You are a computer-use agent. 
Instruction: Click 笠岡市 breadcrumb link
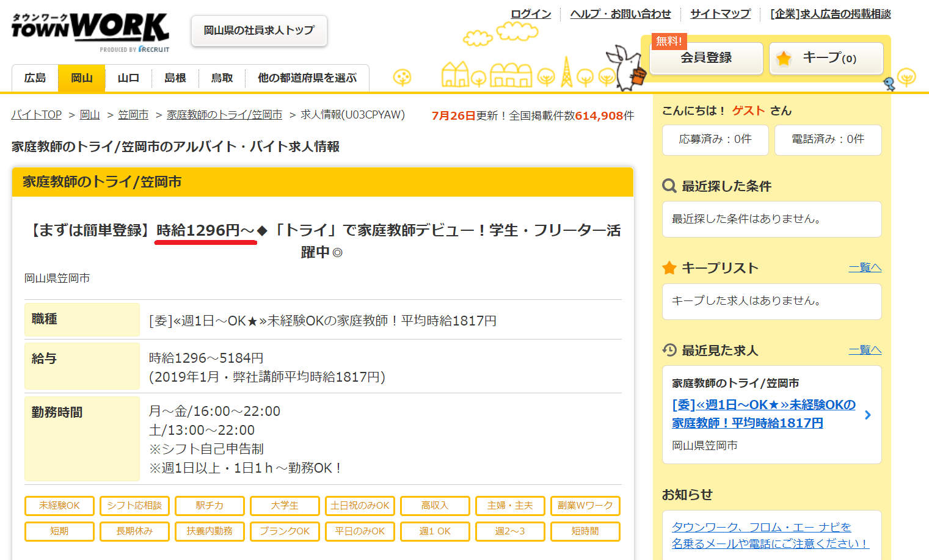coord(133,115)
